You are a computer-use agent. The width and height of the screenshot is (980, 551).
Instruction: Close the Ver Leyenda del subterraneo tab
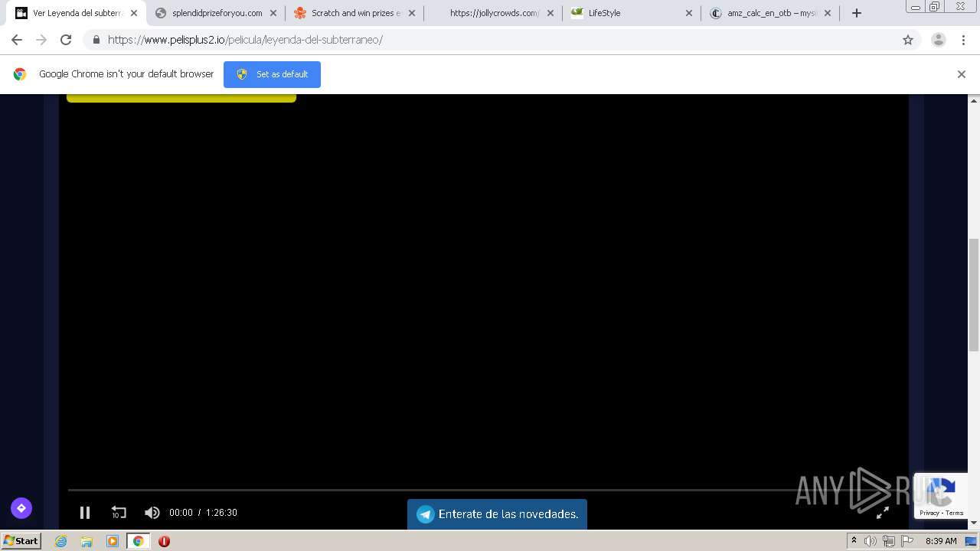pos(134,13)
